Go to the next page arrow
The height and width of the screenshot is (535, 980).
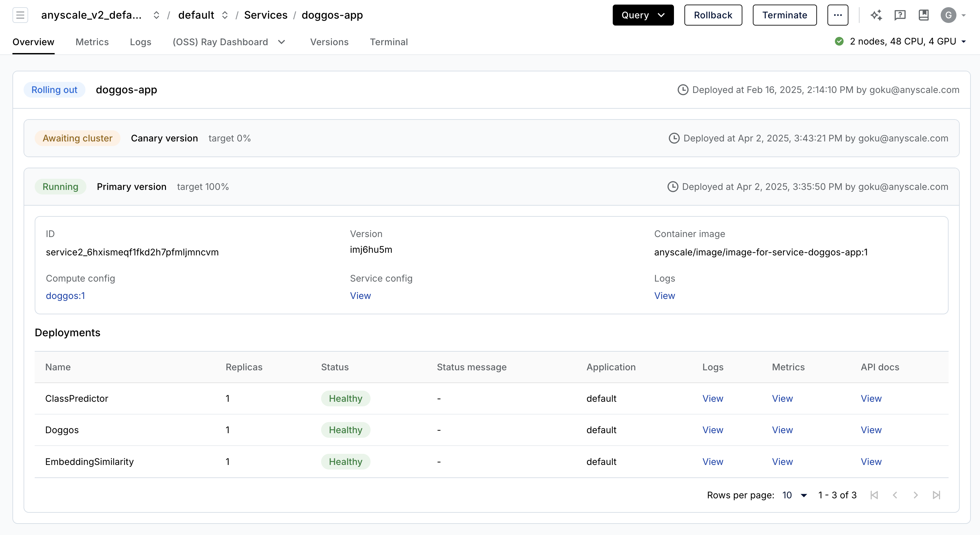pyautogui.click(x=916, y=495)
